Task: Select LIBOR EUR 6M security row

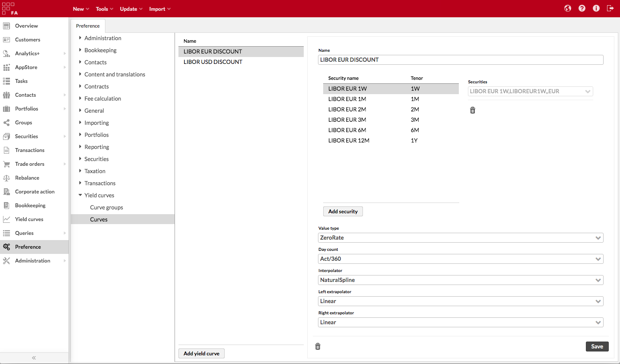Action: point(391,130)
